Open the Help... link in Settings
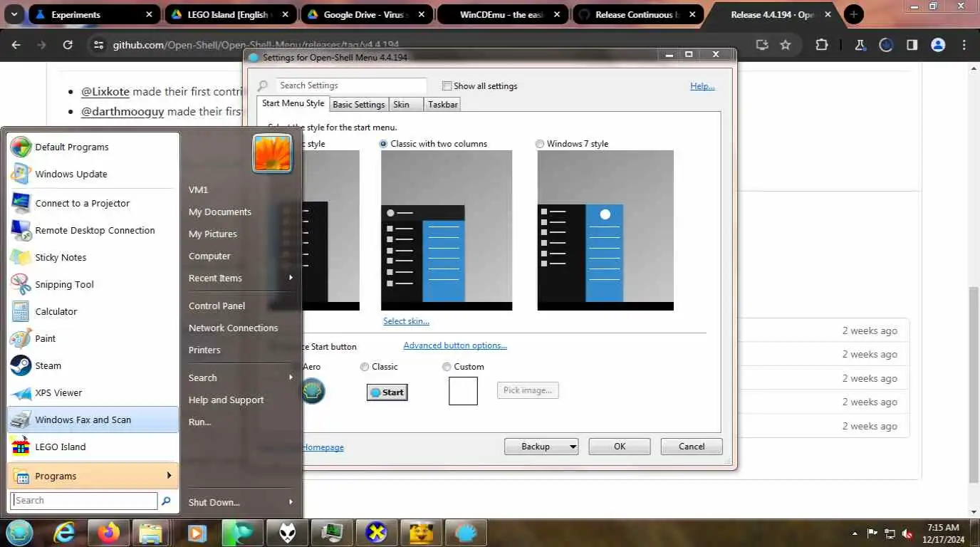The height and width of the screenshot is (547, 980). click(702, 86)
